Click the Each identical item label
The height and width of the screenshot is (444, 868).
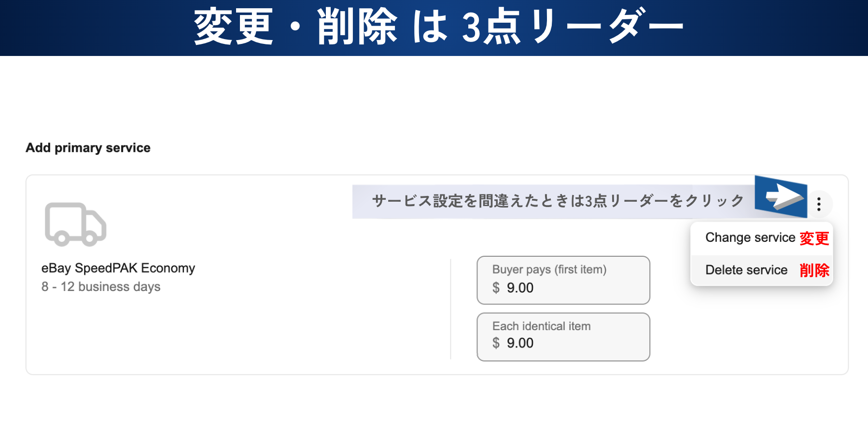point(541,326)
